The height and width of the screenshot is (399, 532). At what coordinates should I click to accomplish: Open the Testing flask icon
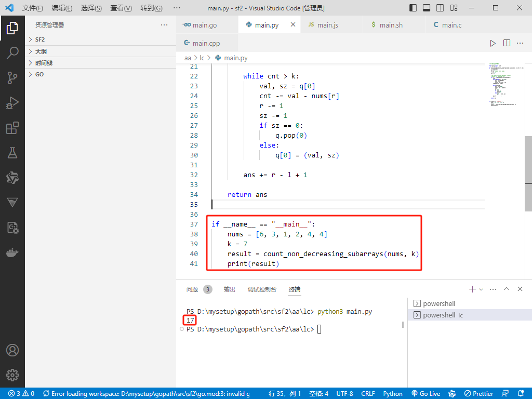pyautogui.click(x=12, y=153)
